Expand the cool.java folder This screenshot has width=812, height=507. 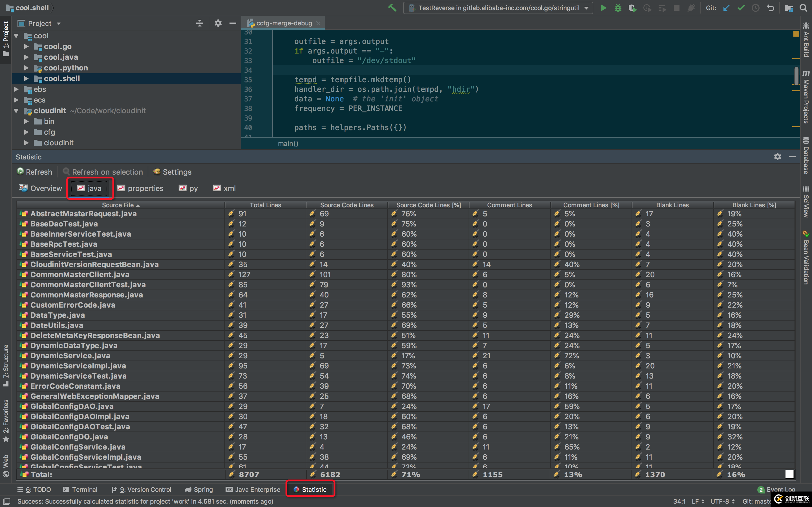tap(27, 57)
